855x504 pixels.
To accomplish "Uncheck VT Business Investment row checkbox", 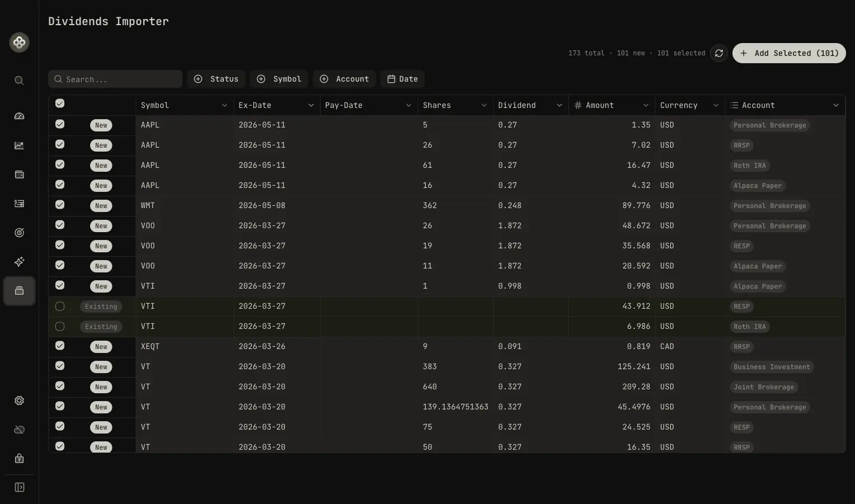I will 60,366.
